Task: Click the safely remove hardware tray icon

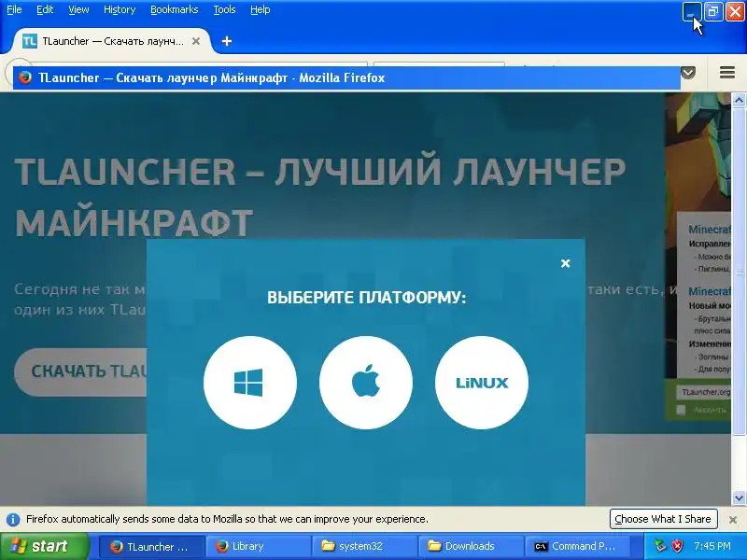Action: point(660,546)
